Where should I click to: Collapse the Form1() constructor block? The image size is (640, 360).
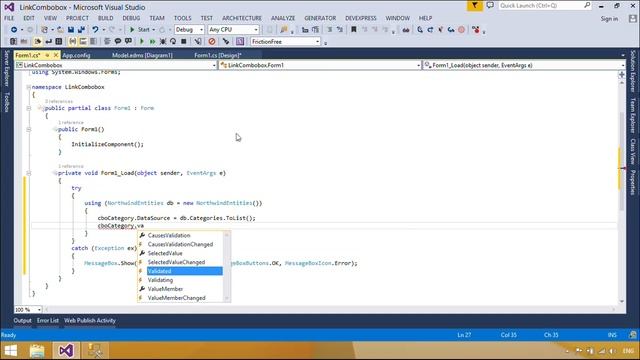click(x=29, y=129)
